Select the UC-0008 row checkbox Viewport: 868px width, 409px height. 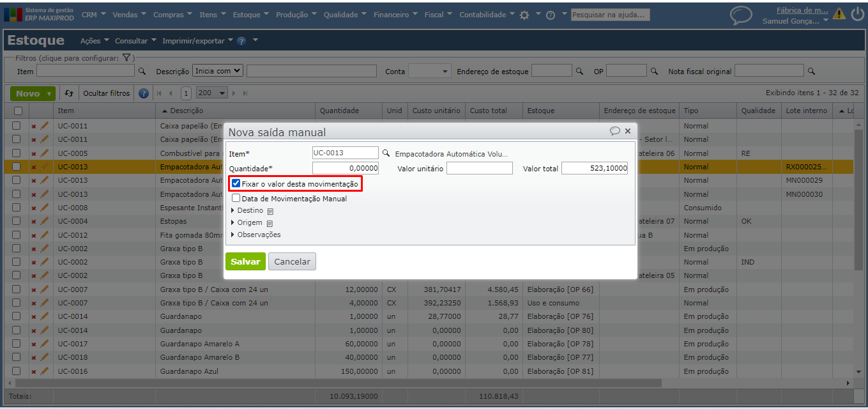(17, 207)
